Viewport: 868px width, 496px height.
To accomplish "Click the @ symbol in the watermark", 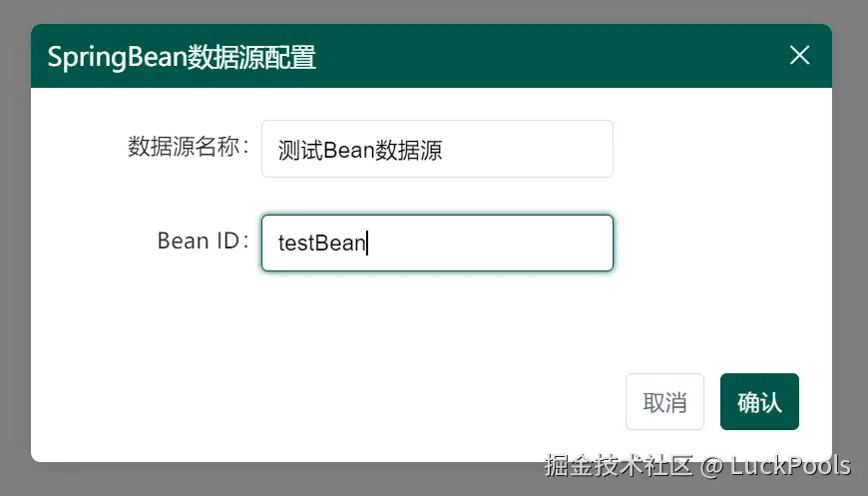I will click(x=711, y=467).
